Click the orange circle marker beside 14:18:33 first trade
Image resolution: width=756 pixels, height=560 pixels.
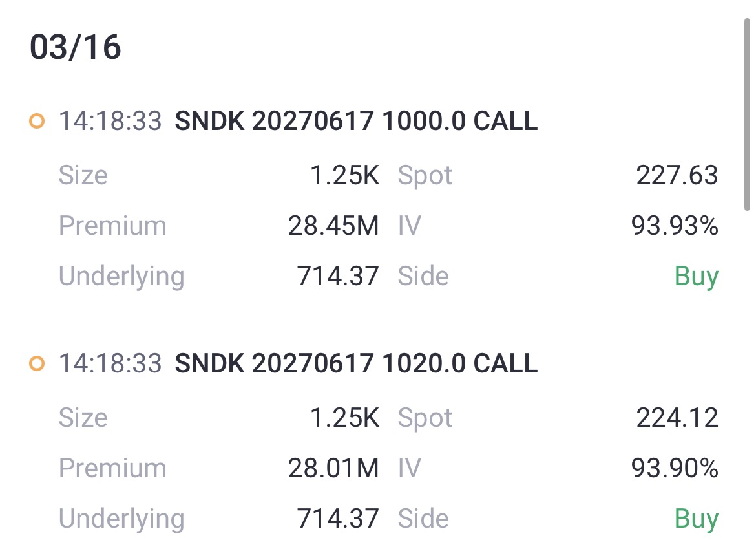[37, 120]
